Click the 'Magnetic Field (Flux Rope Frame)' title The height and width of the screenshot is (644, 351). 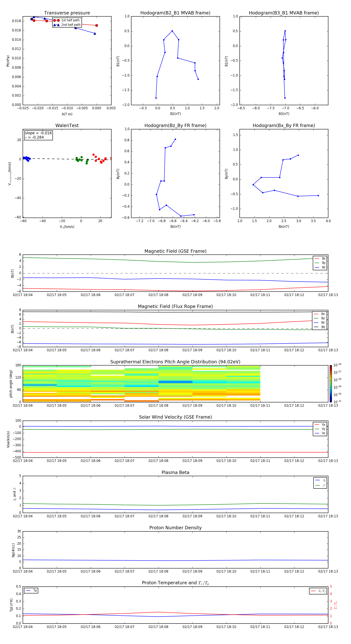(175, 307)
